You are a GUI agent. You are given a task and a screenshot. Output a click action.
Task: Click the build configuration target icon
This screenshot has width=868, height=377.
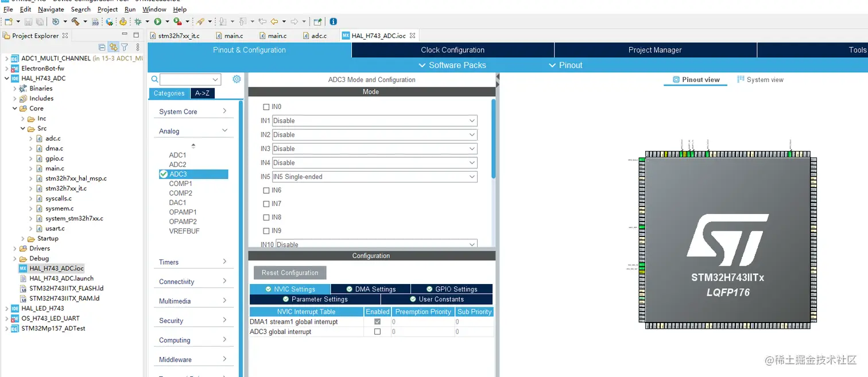[55, 22]
